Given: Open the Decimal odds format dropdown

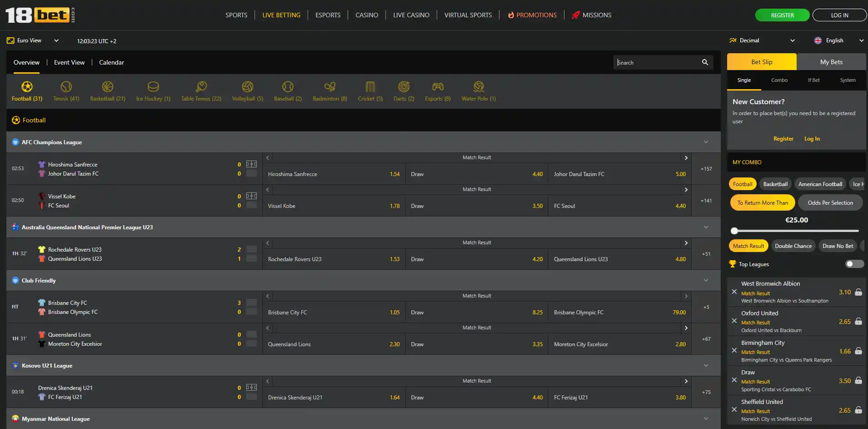Looking at the screenshot, I should 762,40.
